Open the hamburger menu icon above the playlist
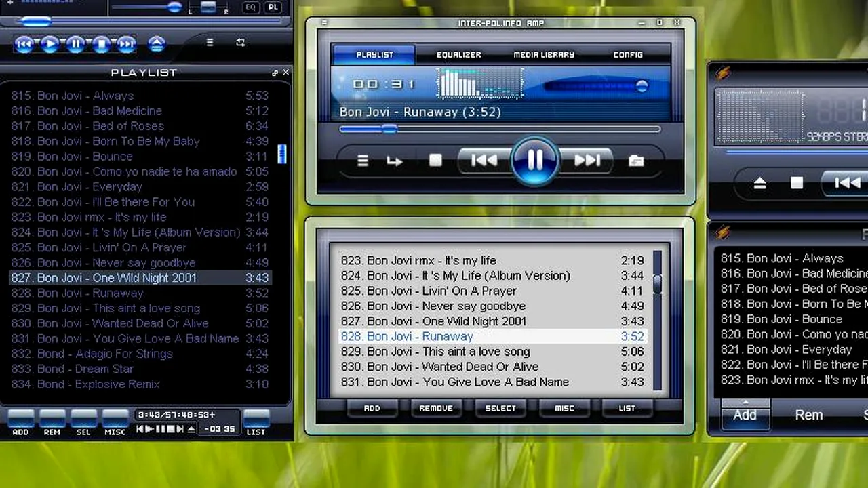 [210, 42]
